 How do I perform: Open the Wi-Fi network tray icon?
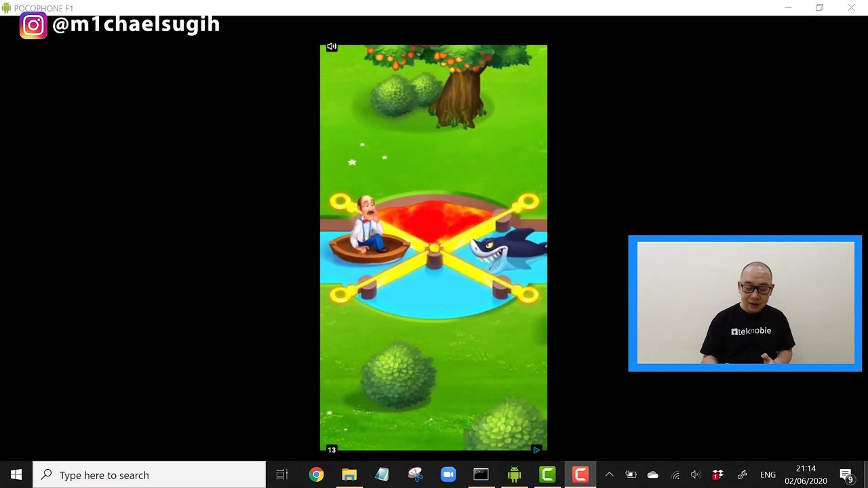(675, 474)
